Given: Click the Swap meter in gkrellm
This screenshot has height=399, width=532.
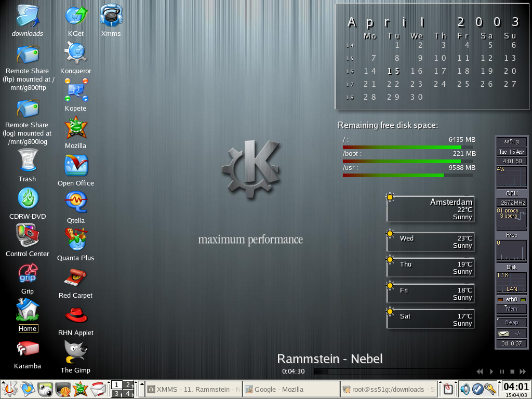Looking at the screenshot, I should [512, 322].
